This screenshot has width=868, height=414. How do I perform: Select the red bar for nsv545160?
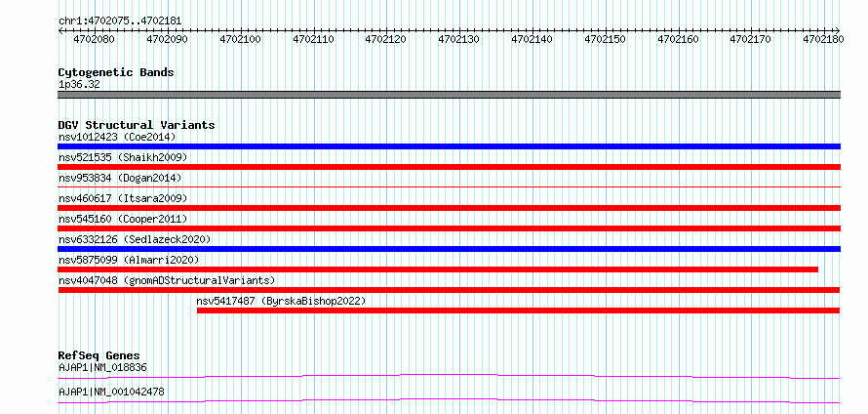point(450,228)
